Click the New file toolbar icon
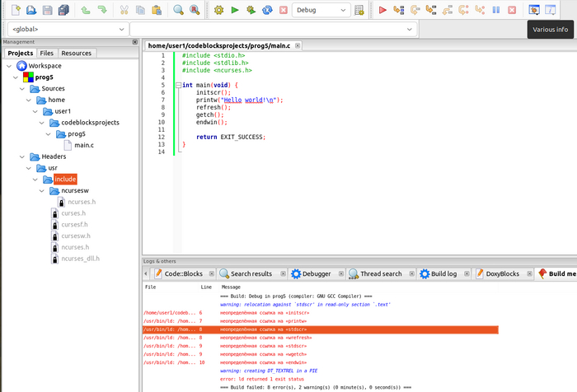577x392 pixels. 14,10
